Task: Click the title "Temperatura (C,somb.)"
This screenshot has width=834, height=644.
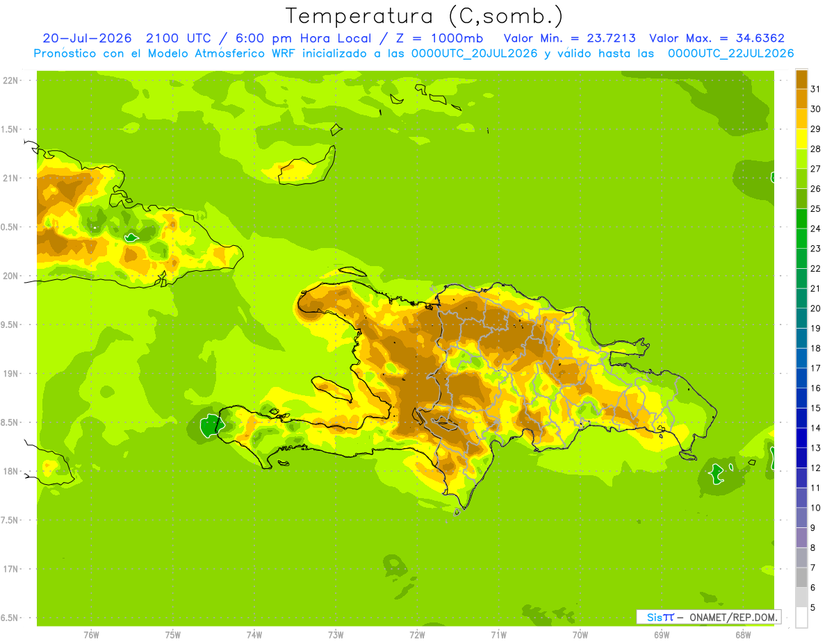Action: tap(425, 16)
